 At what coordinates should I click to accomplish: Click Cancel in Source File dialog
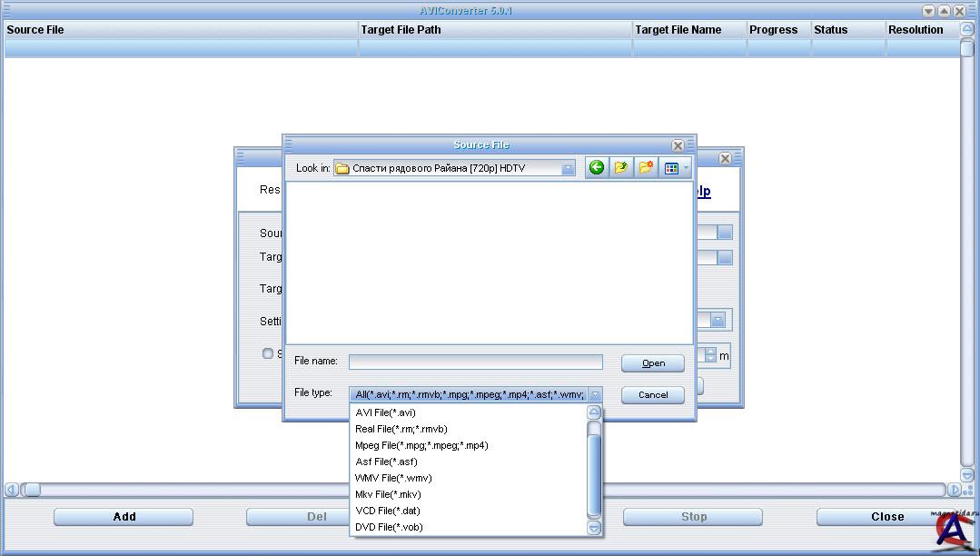point(652,395)
